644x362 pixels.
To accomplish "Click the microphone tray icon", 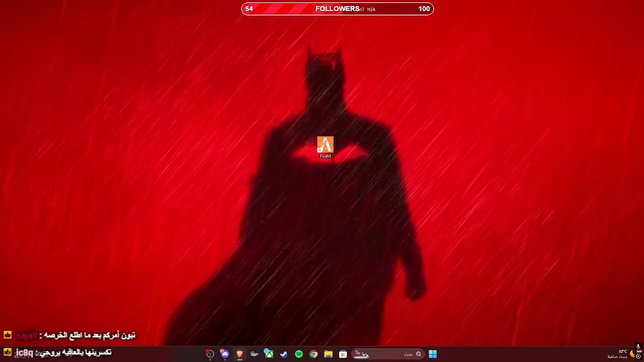I will pos(638,346).
